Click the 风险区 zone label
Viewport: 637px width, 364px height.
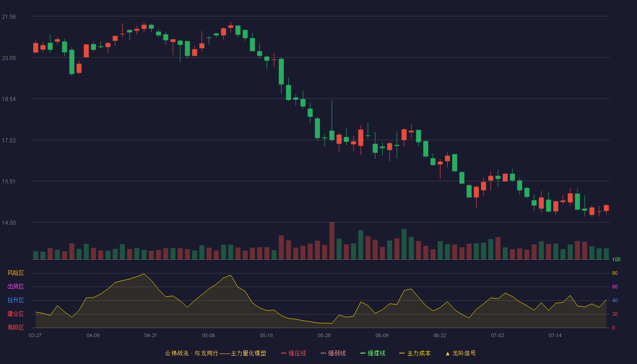tap(15, 273)
